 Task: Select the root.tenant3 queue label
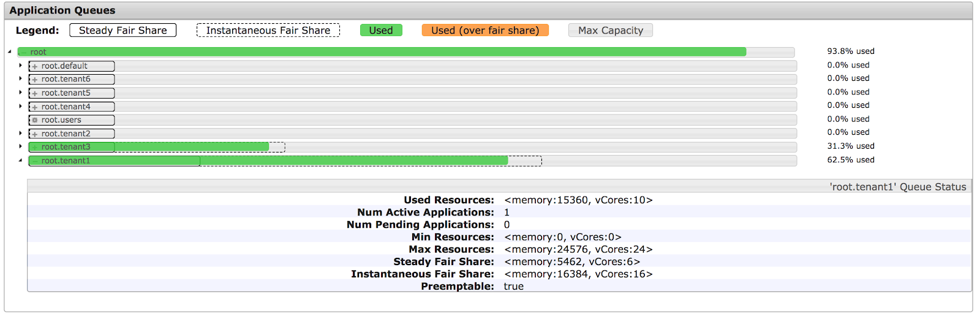pos(66,147)
